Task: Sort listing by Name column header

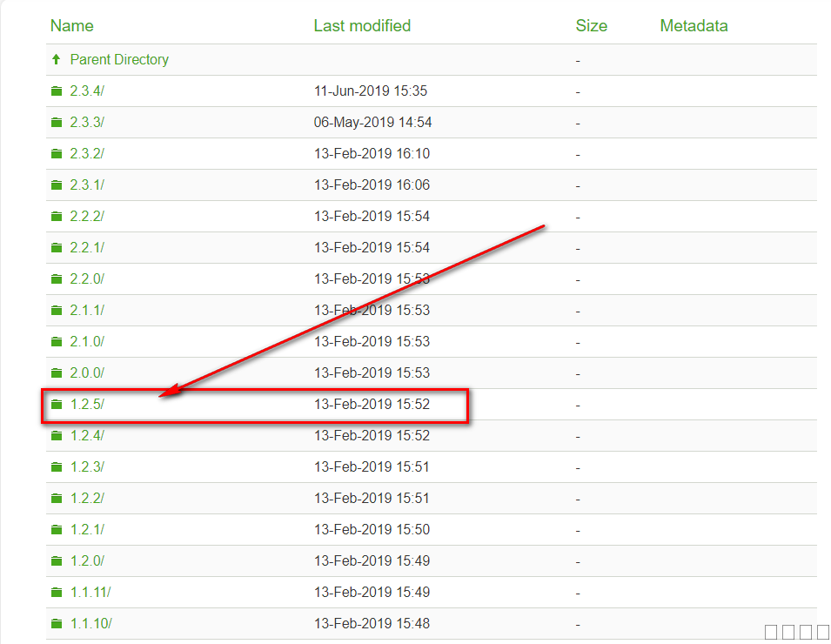Action: 71,26
